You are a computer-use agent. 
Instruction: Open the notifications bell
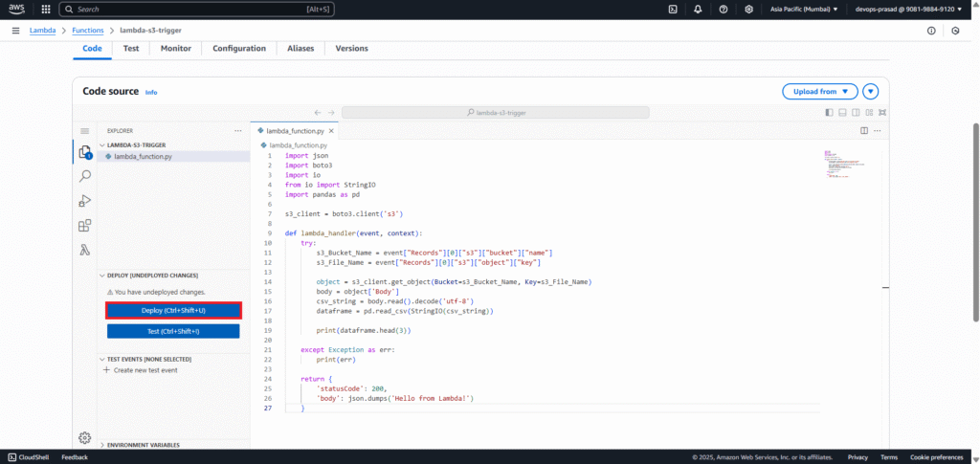698,10
